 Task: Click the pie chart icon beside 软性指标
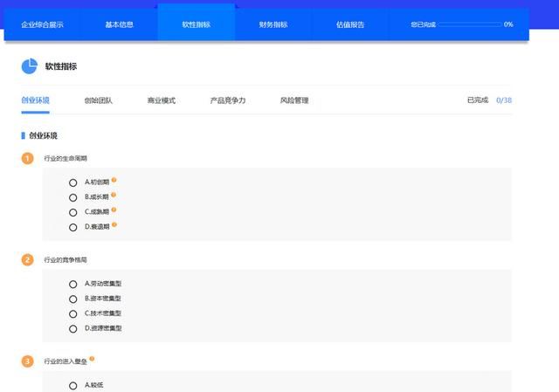click(29, 66)
